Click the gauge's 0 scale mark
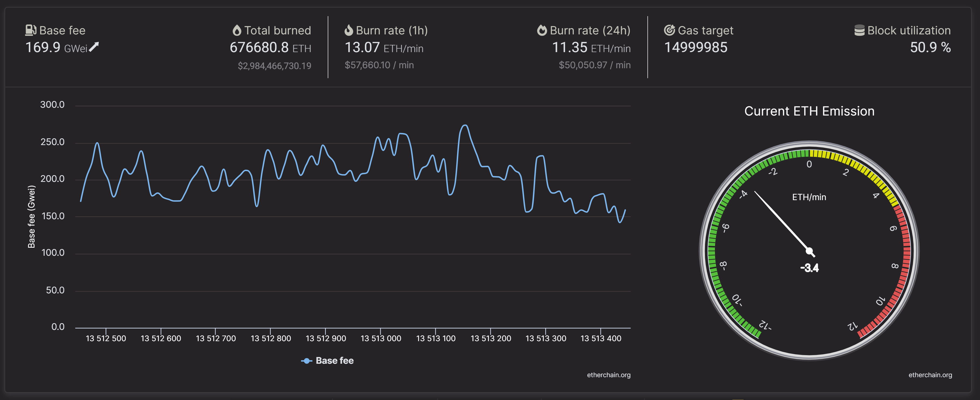This screenshot has height=400, width=980. 809,164
